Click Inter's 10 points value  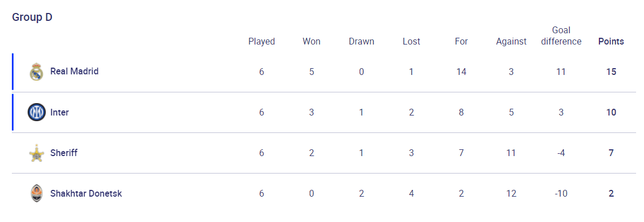click(611, 113)
